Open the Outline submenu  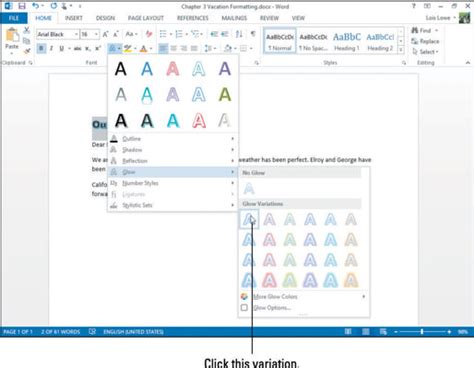tap(172, 139)
